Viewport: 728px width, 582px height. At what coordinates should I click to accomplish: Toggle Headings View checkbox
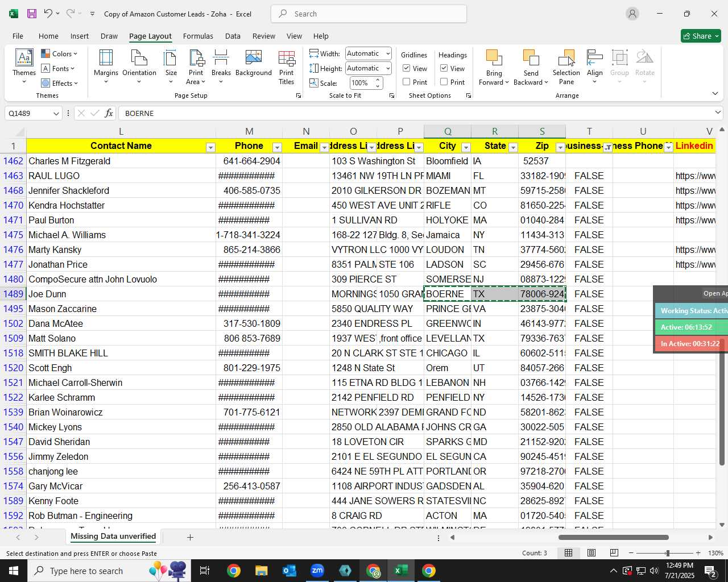click(444, 68)
